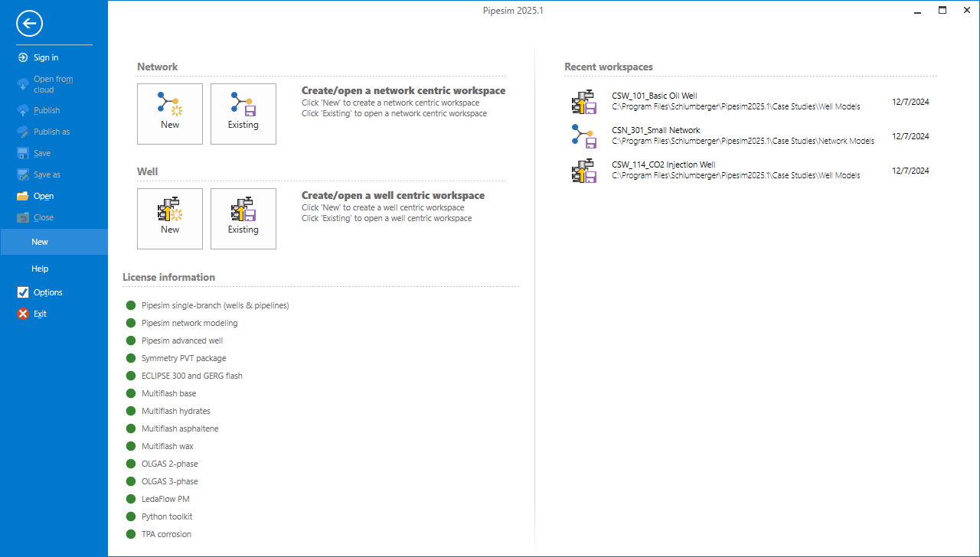Click the Publish cloud icon

pyautogui.click(x=23, y=110)
